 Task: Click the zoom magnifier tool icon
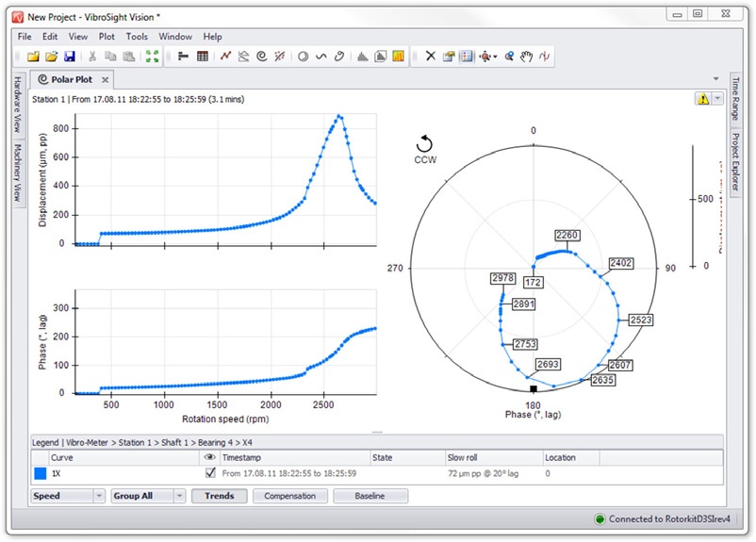coord(509,57)
